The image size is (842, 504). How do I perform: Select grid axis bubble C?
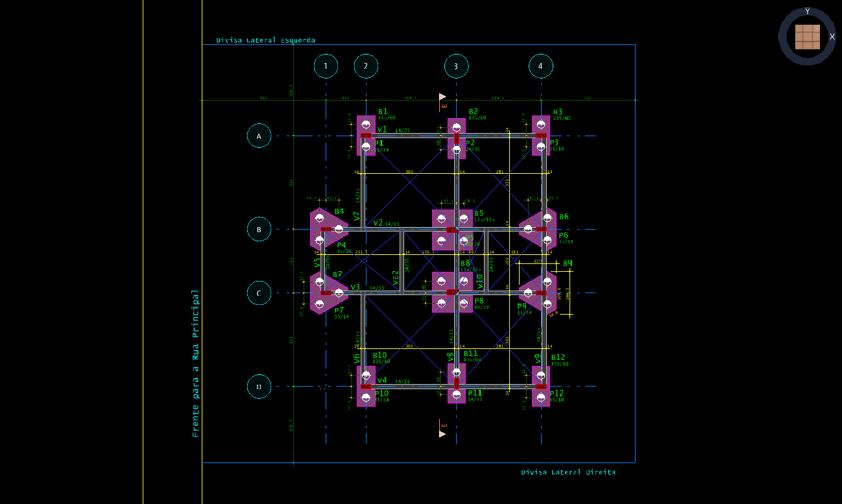pos(259,293)
